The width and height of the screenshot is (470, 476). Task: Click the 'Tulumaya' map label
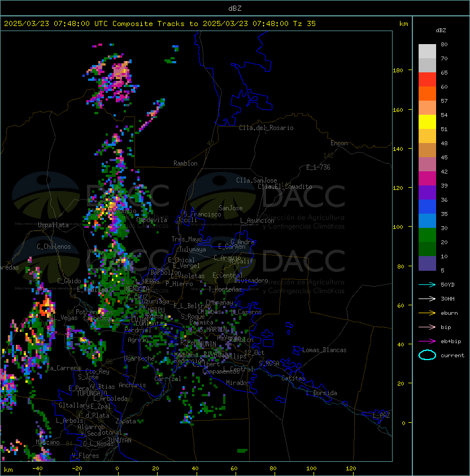click(193, 249)
